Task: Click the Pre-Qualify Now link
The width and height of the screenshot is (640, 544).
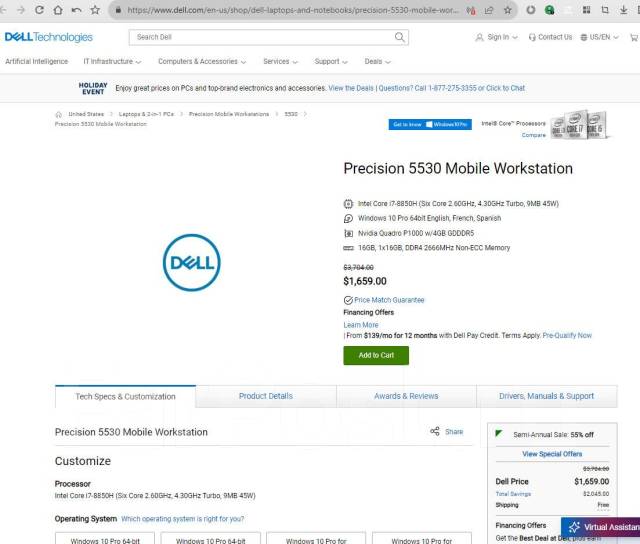Action: pos(567,335)
